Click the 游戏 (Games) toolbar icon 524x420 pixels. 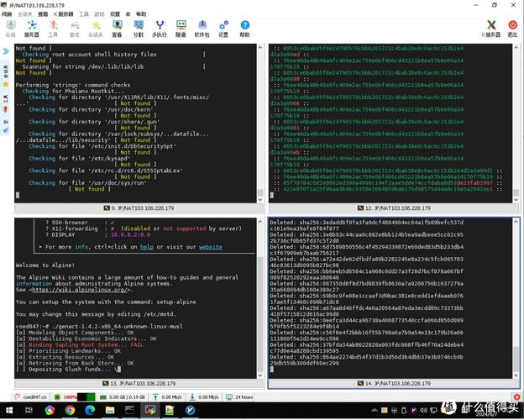[x=74, y=29]
